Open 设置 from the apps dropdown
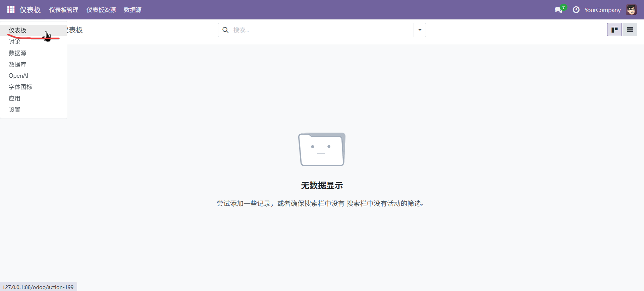 click(15, 110)
